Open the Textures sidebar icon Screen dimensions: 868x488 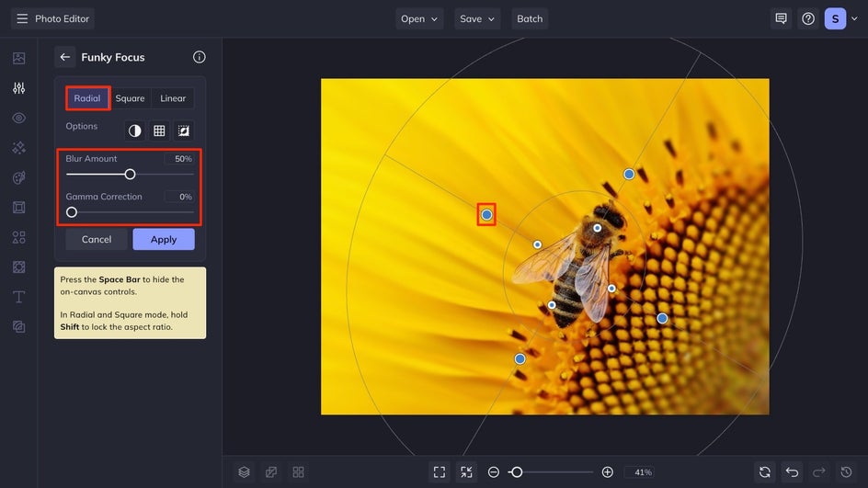(x=18, y=267)
